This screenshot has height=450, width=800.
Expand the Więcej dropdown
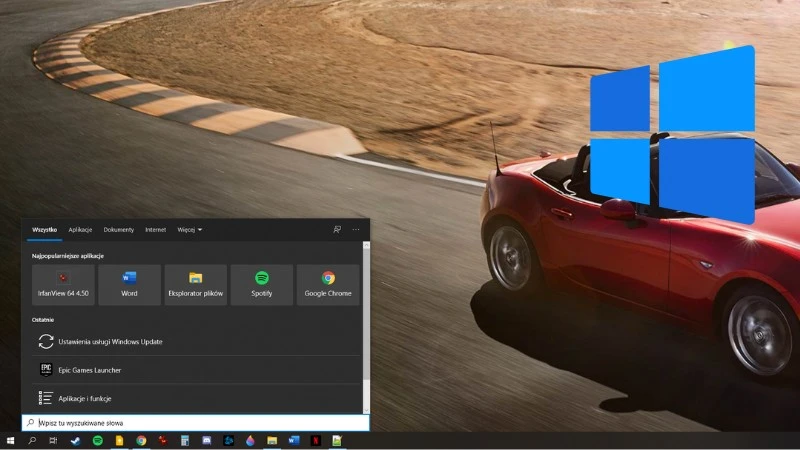click(x=190, y=230)
